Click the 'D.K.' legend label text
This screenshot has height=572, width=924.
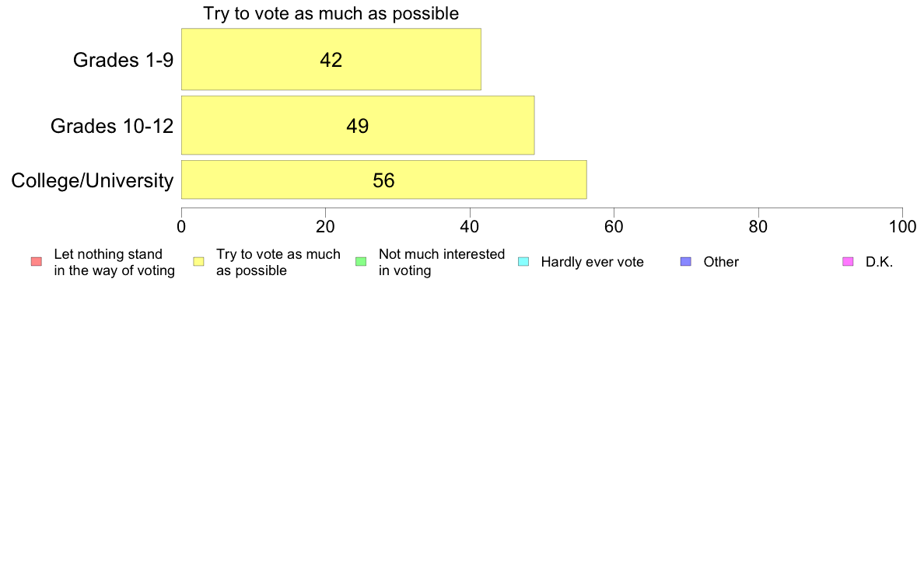(x=879, y=262)
